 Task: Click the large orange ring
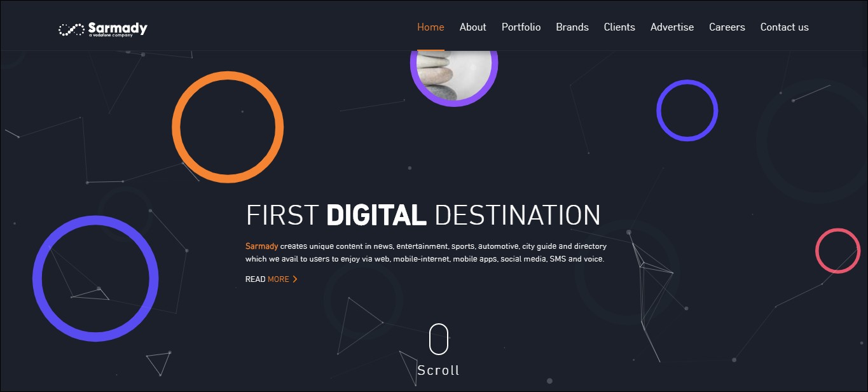pos(228,127)
